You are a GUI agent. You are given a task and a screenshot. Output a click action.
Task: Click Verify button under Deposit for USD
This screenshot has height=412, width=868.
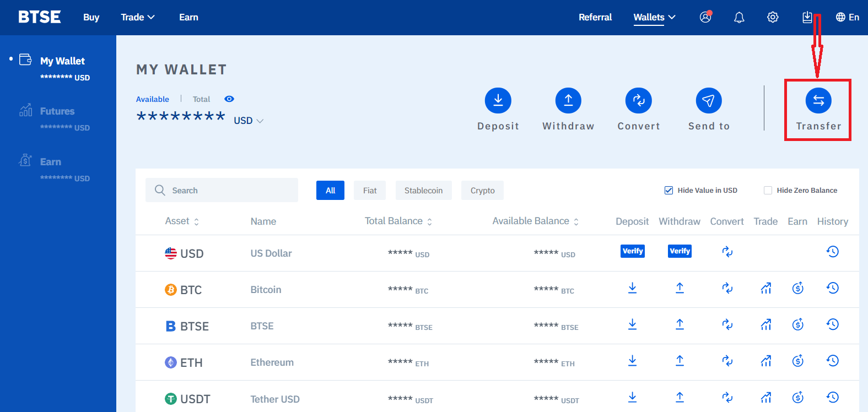coord(633,251)
